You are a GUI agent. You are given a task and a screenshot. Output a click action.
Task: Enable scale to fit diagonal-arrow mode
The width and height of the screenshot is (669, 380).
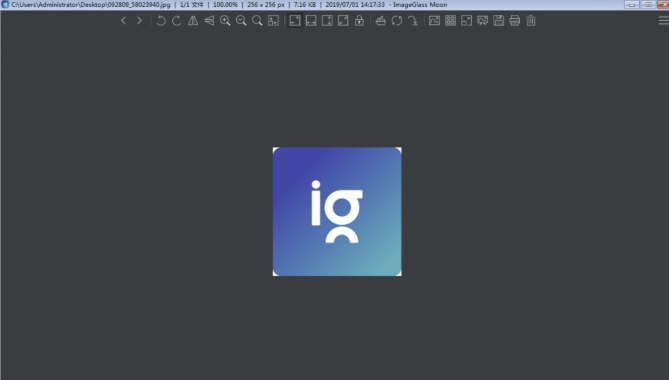pyautogui.click(x=343, y=20)
